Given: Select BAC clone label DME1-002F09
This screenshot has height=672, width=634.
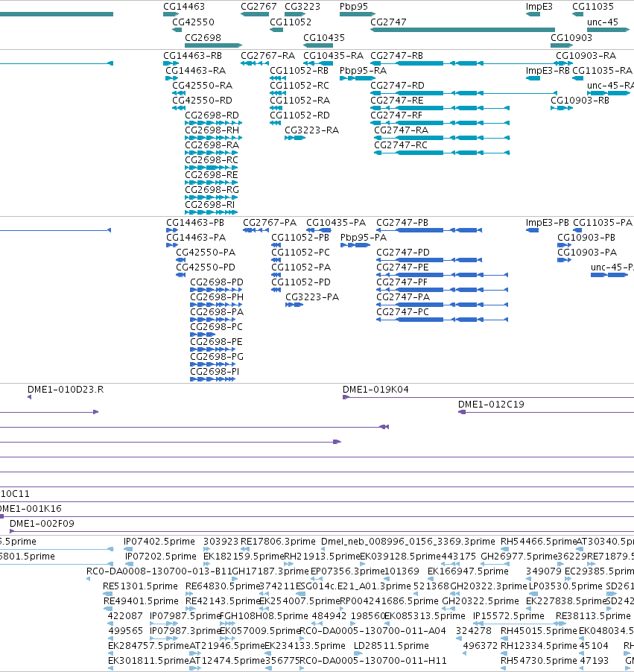Looking at the screenshot, I should [x=42, y=523].
